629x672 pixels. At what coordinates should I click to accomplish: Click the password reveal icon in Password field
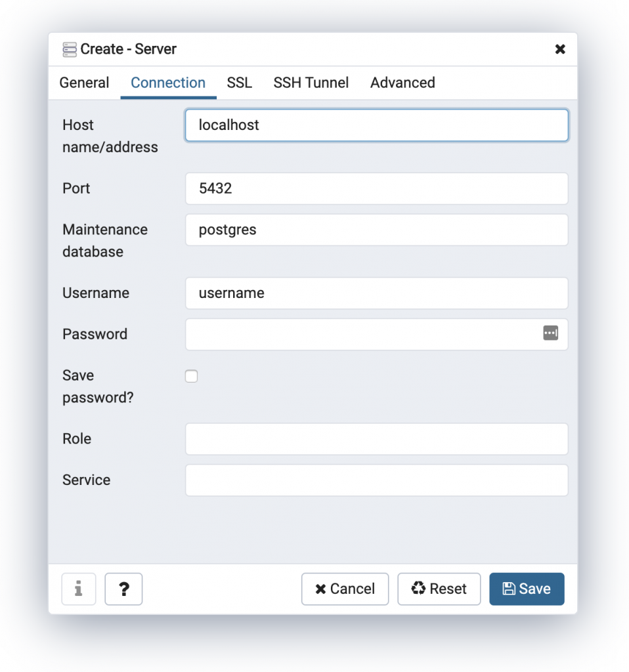tap(551, 333)
